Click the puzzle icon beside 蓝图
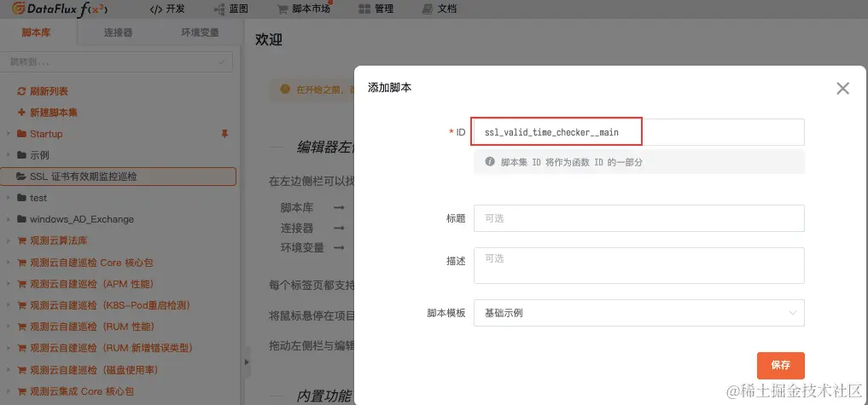The width and height of the screenshot is (868, 405). [218, 9]
